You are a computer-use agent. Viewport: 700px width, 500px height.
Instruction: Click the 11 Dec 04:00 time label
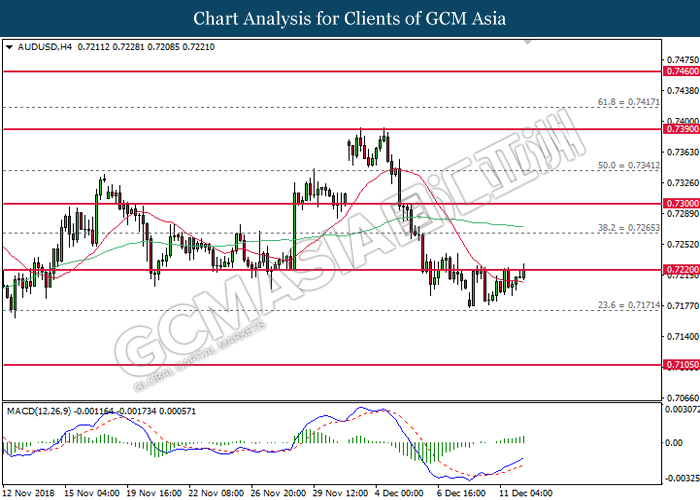click(x=526, y=493)
